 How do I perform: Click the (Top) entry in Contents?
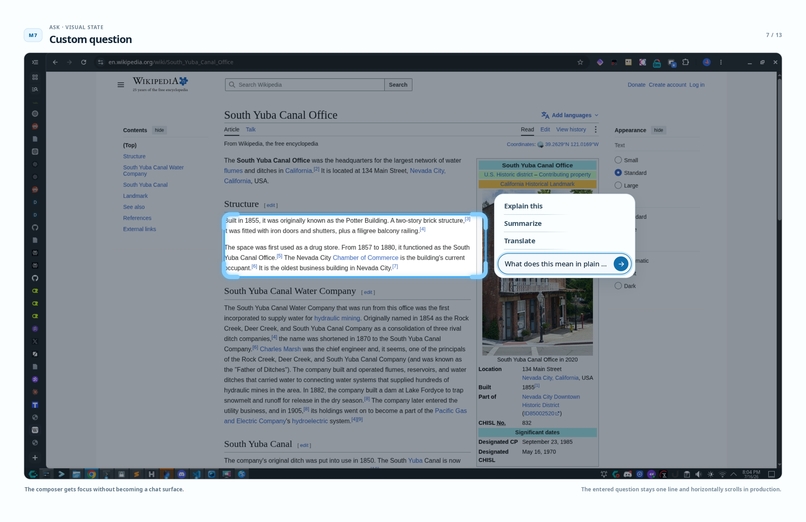coord(130,145)
